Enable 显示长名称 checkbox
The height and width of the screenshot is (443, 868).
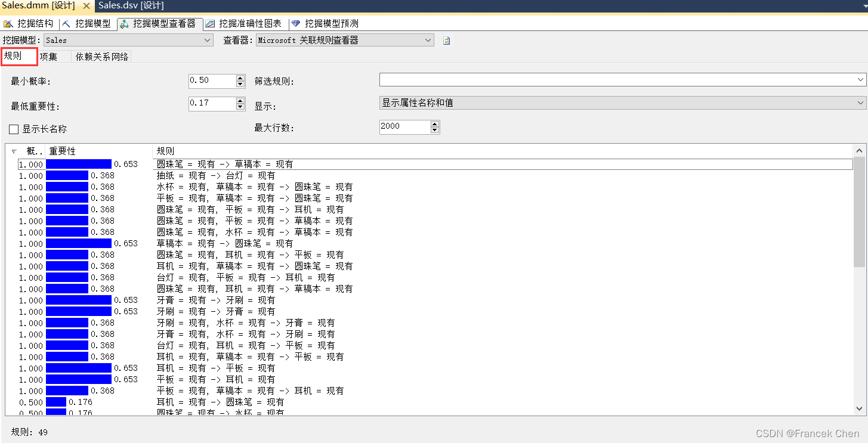coord(14,129)
